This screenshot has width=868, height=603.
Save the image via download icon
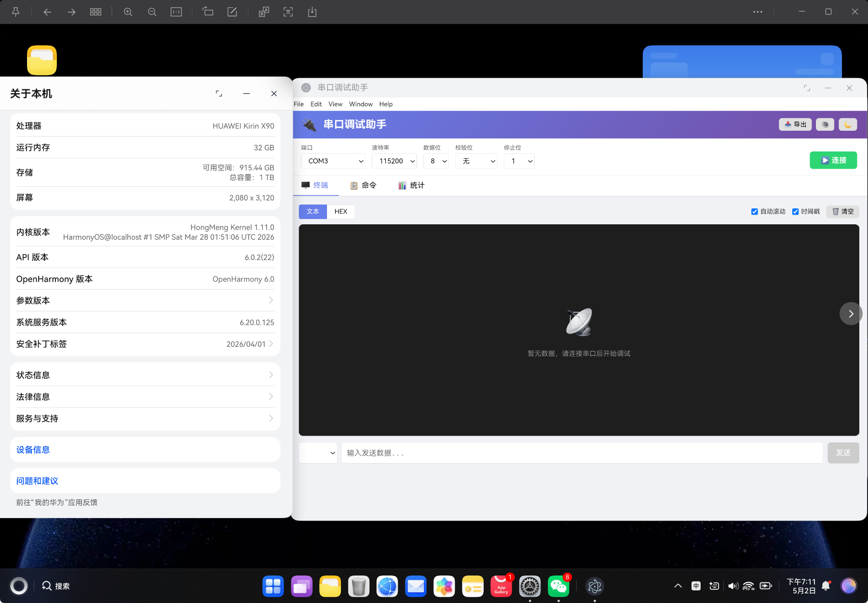312,12
